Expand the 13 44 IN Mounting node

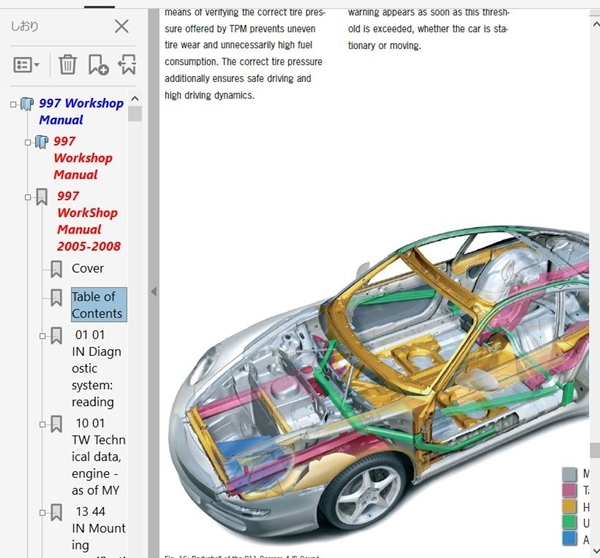coord(42,513)
